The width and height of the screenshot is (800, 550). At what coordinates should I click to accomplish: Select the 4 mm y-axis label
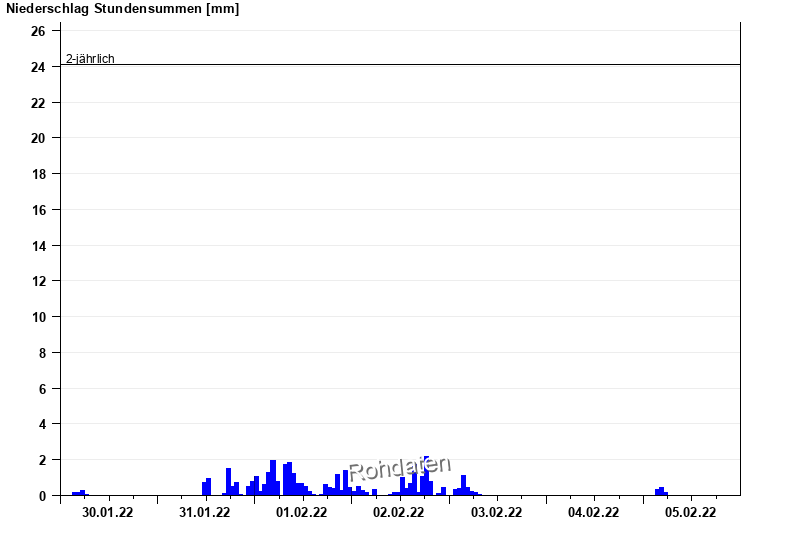[x=42, y=425]
